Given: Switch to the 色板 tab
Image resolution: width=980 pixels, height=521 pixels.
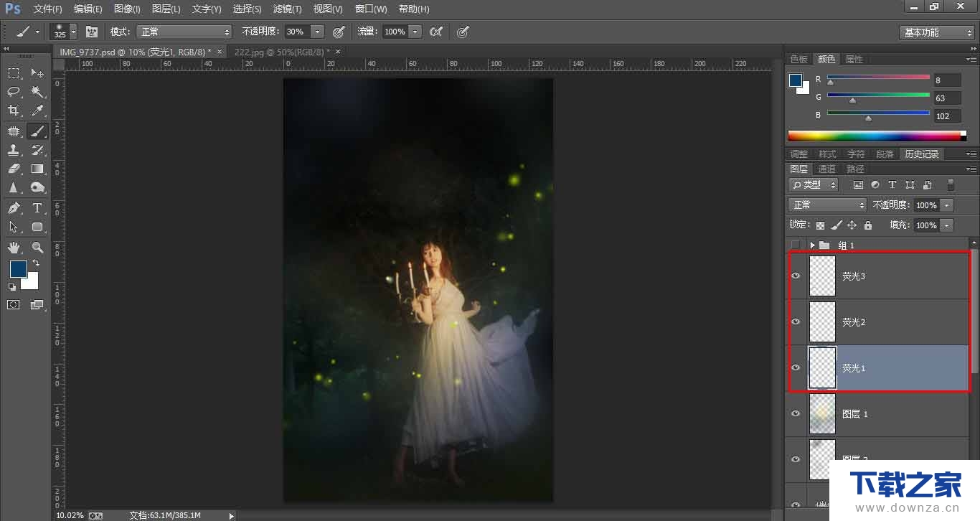Looking at the screenshot, I should coord(798,59).
